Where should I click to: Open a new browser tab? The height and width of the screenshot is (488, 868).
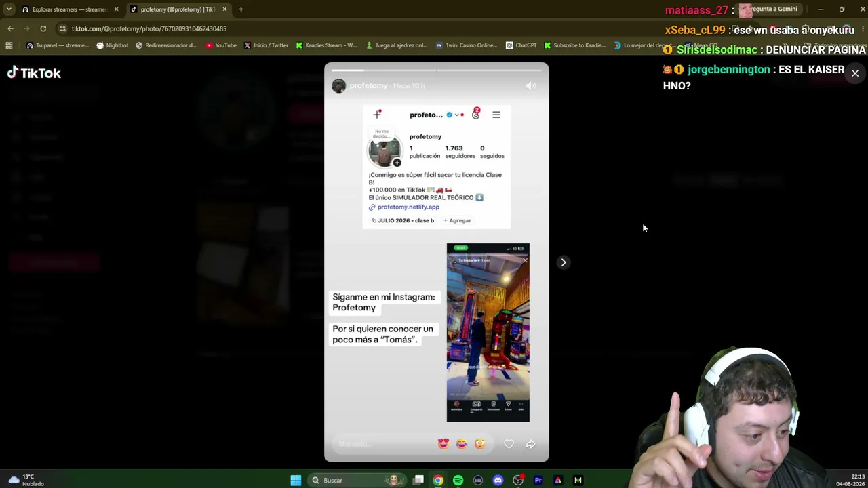pyautogui.click(x=241, y=9)
